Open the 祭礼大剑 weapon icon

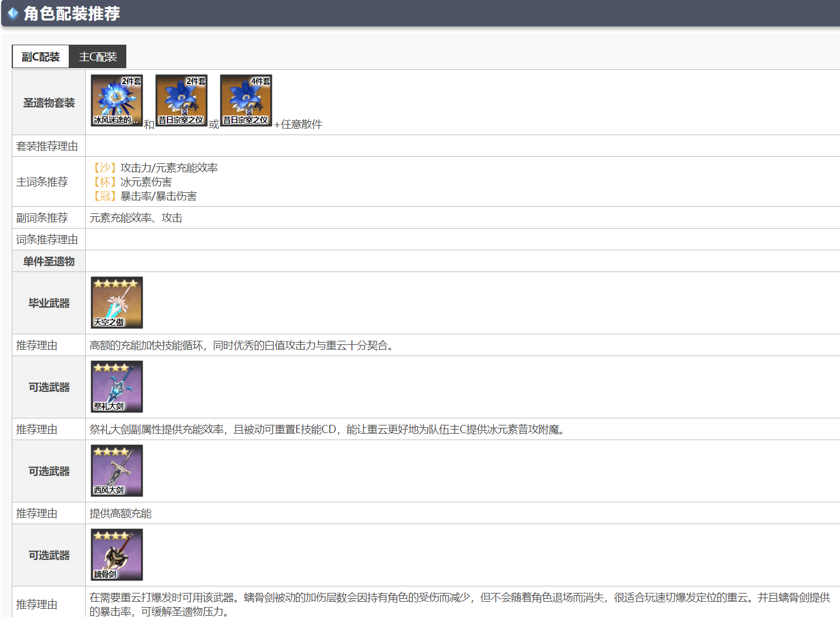(117, 387)
